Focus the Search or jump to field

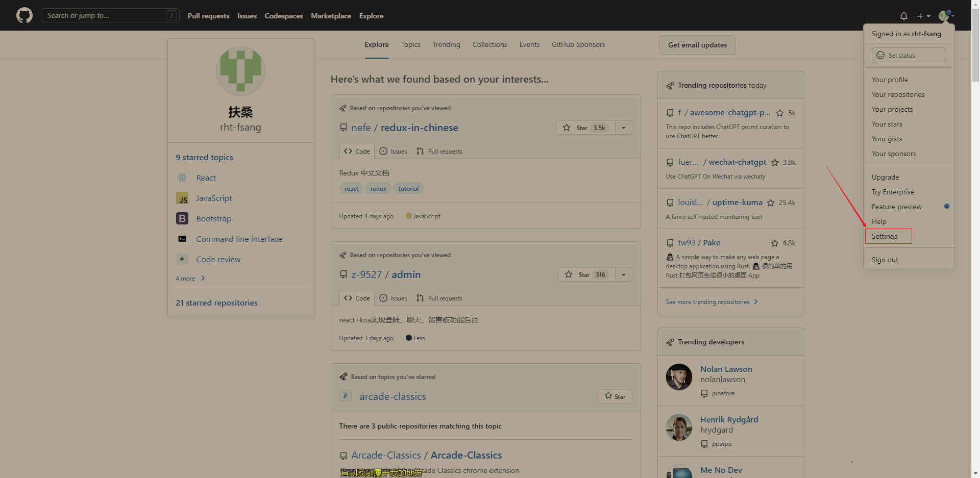pyautogui.click(x=110, y=15)
